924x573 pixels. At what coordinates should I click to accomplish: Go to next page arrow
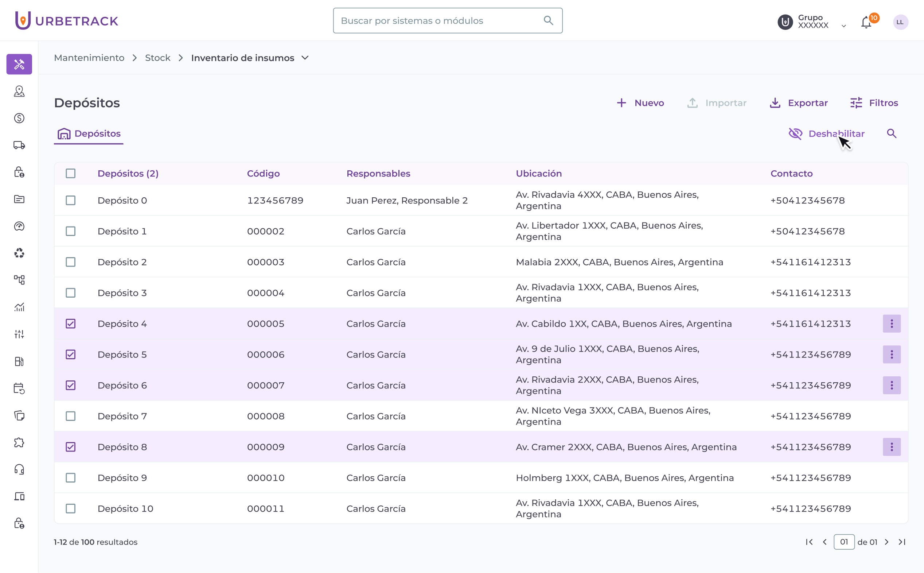886,542
